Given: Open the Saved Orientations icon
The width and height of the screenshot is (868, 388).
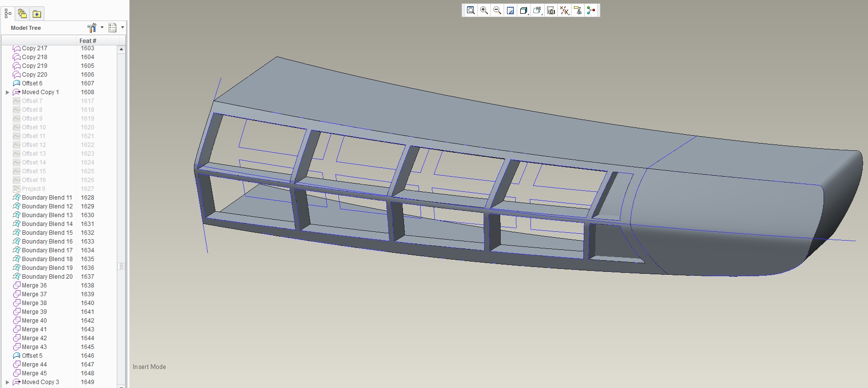Looking at the screenshot, I should pos(537,10).
